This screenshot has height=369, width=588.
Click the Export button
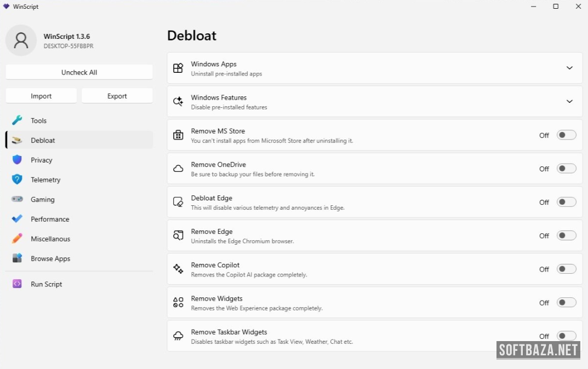(117, 96)
